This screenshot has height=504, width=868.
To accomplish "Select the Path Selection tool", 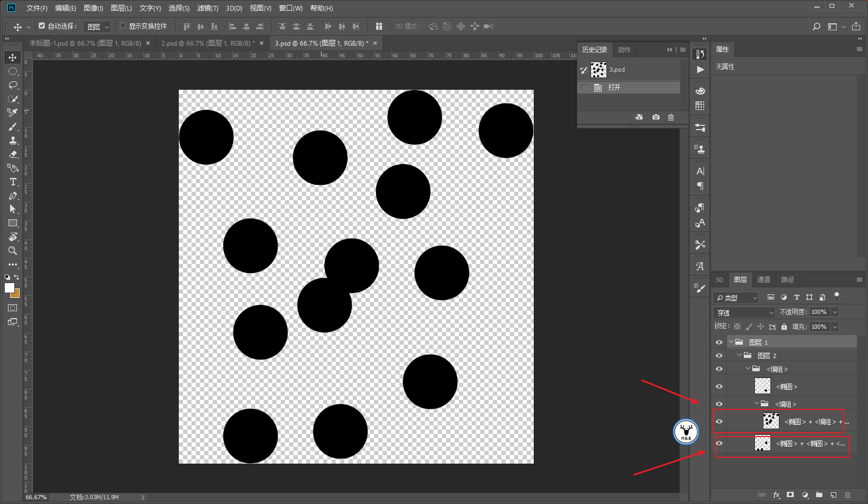I will 13,209.
